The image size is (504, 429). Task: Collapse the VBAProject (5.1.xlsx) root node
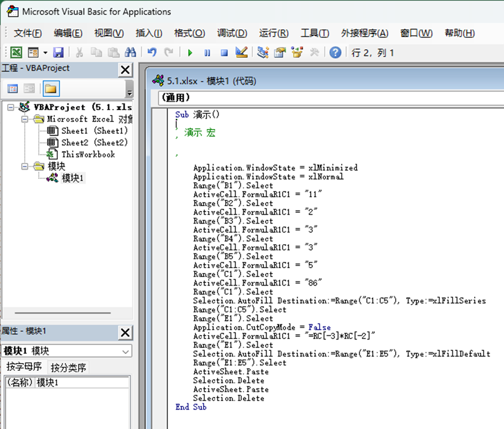(x=10, y=107)
